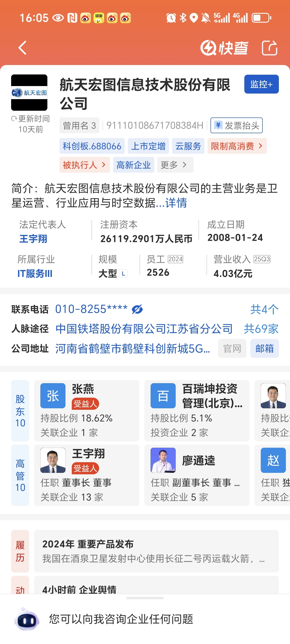The width and height of the screenshot is (290, 644).
Task: Tap phone number 010-8255****
Action: 91,309
